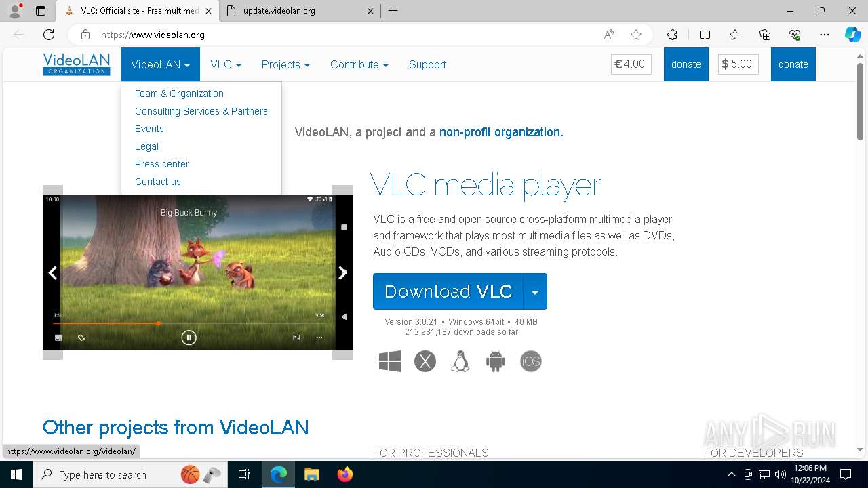Close the VLC Official site tab
868x488 pixels.
click(208, 11)
